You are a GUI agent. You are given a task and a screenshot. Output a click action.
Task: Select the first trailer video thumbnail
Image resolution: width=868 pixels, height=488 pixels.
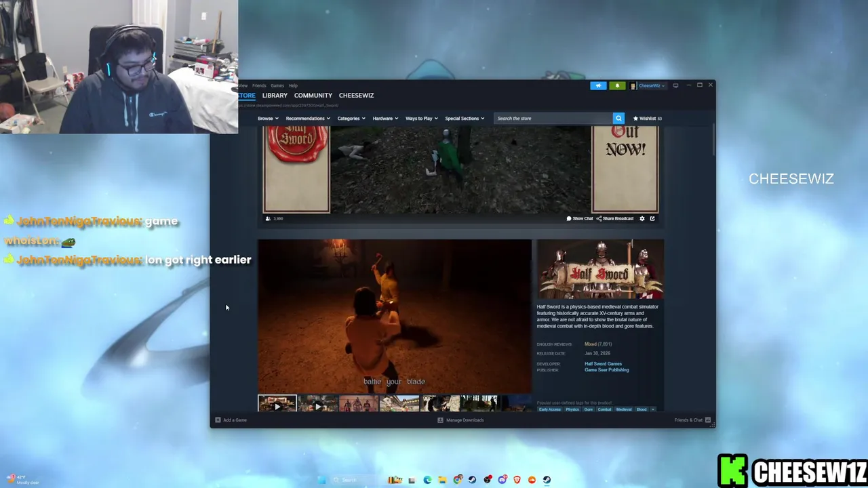click(x=277, y=404)
